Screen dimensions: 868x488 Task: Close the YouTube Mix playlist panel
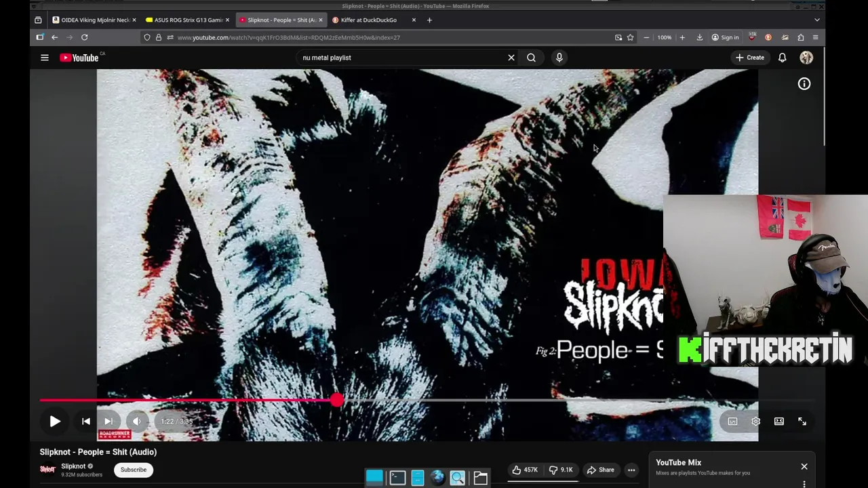804,466
